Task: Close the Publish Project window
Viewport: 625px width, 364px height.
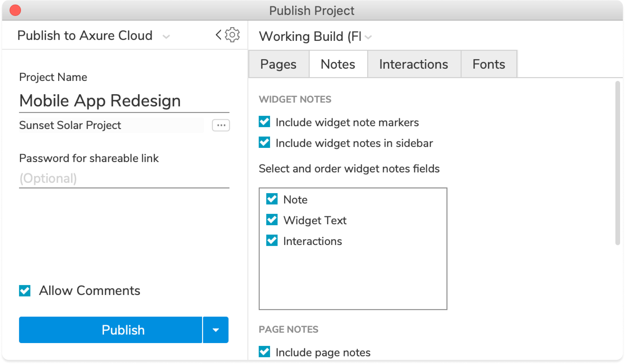Action: pyautogui.click(x=15, y=10)
